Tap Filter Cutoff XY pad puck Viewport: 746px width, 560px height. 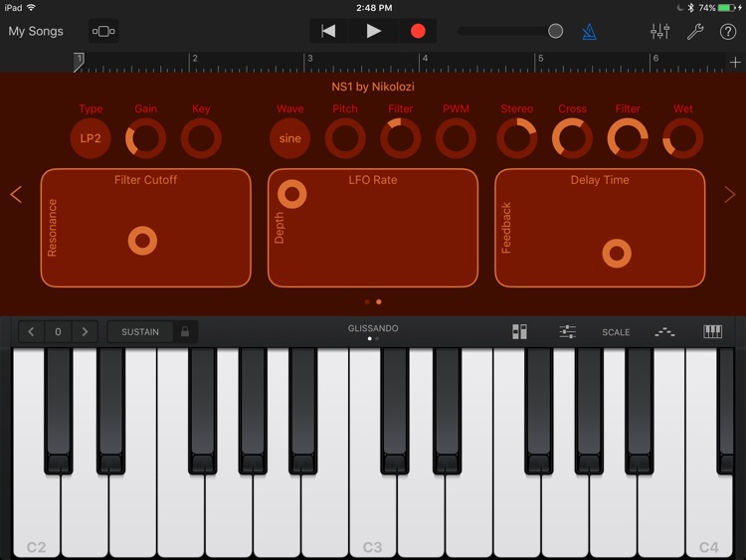[x=142, y=241]
